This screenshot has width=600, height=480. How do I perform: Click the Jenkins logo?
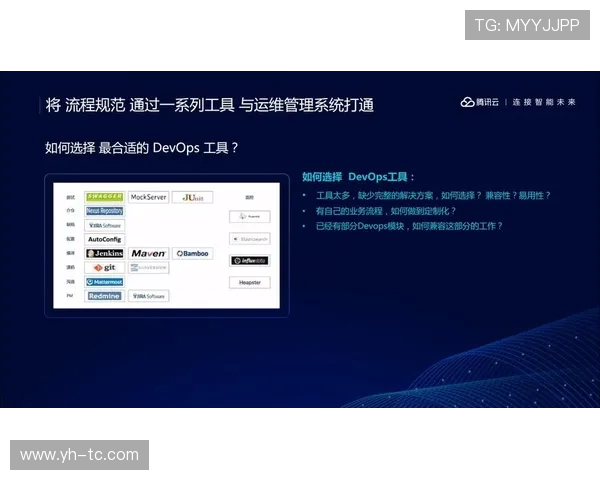click(x=104, y=253)
